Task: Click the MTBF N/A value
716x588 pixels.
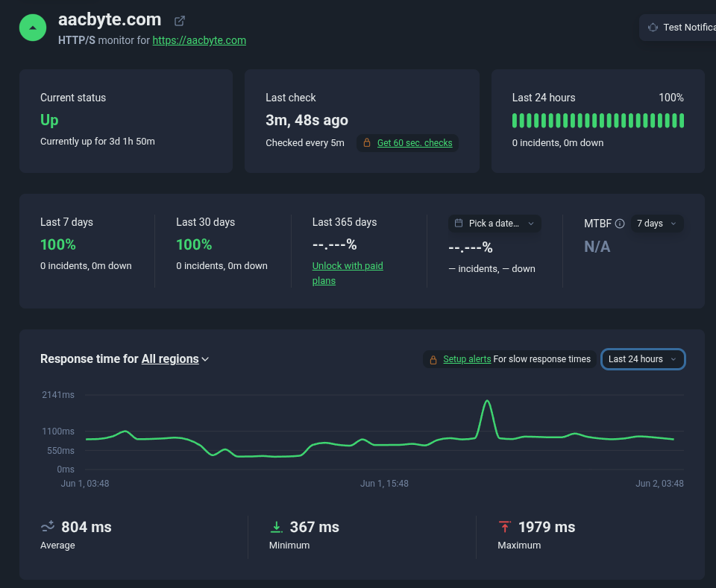Action: point(597,247)
